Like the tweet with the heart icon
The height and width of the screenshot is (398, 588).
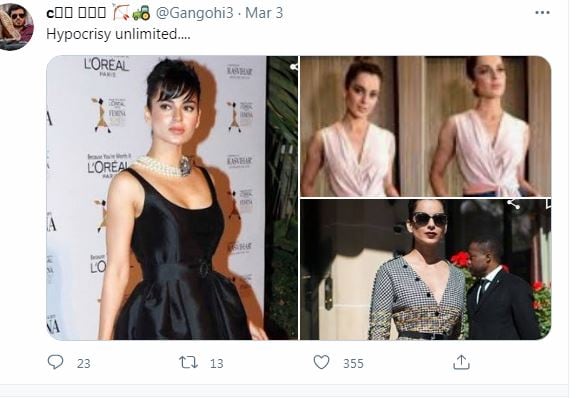[x=321, y=362]
